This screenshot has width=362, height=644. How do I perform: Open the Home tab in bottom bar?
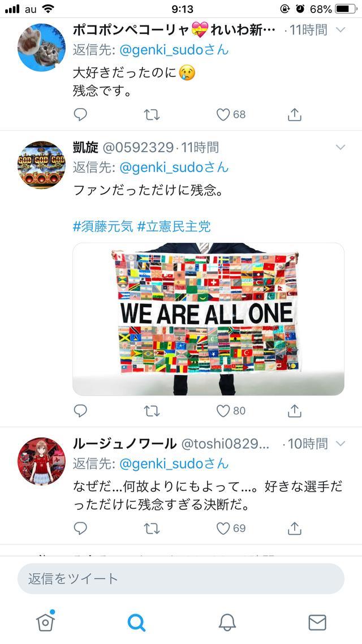pos(46,622)
